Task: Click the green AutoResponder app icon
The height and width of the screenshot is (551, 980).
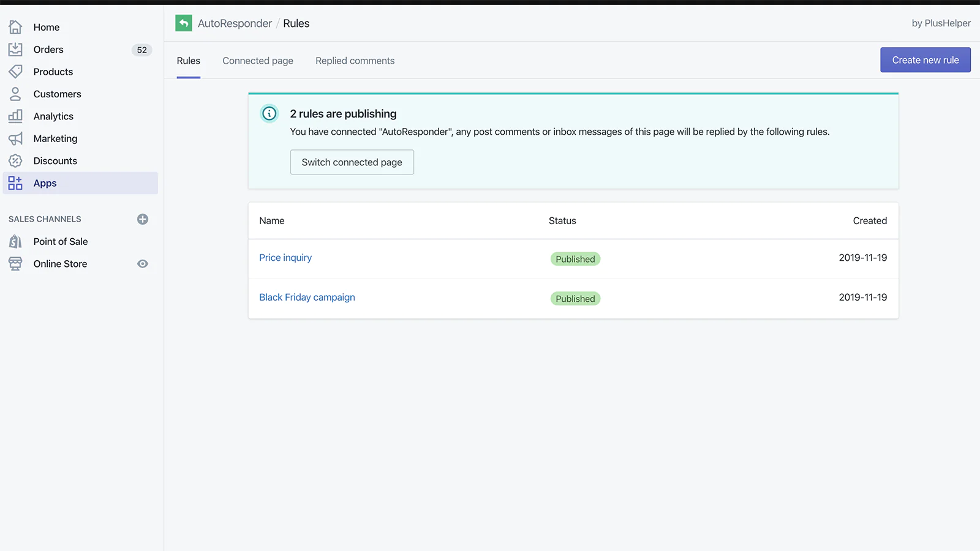Action: tap(184, 23)
